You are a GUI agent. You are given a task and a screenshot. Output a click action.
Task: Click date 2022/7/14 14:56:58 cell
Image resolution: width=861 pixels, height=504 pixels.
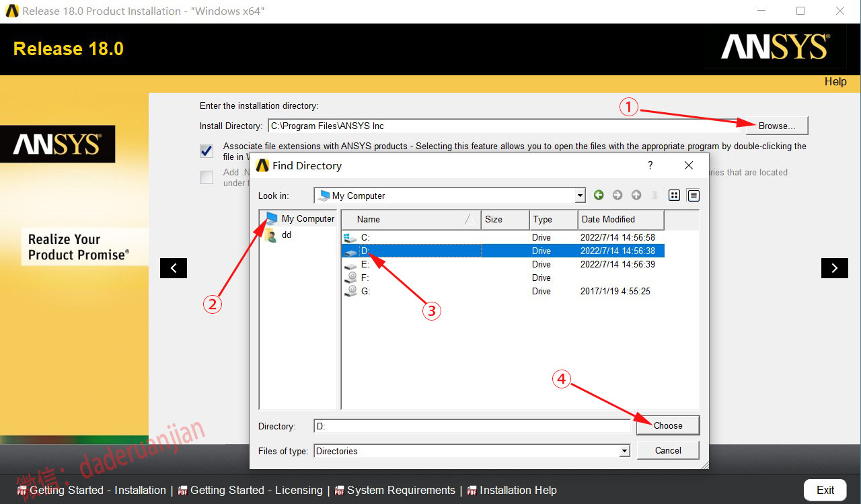pyautogui.click(x=617, y=237)
